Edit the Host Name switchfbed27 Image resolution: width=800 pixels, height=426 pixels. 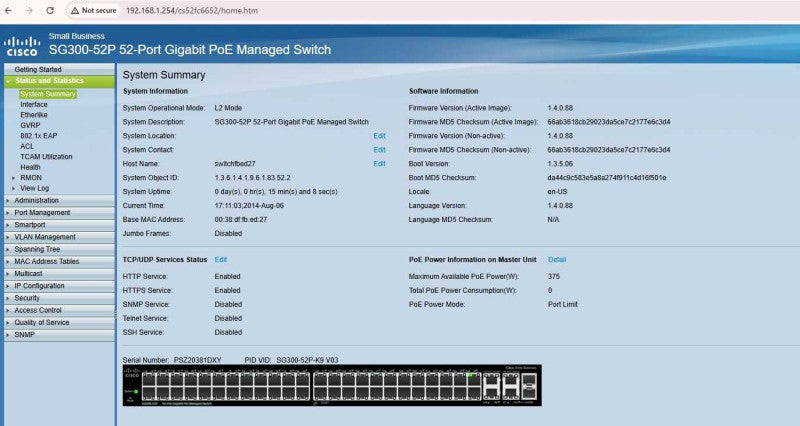(x=379, y=164)
